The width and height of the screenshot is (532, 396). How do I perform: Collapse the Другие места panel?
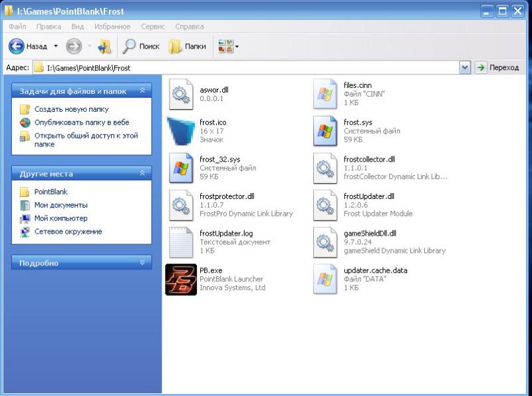[142, 174]
